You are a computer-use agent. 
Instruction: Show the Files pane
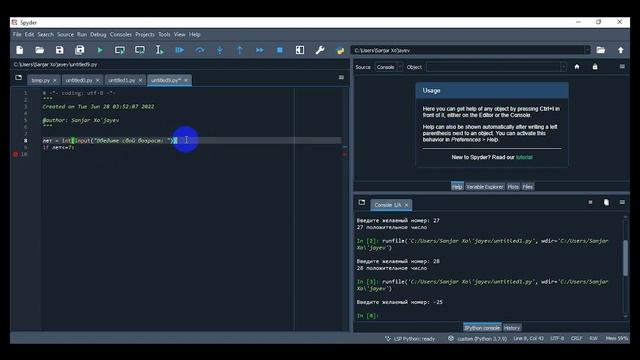coord(528,187)
